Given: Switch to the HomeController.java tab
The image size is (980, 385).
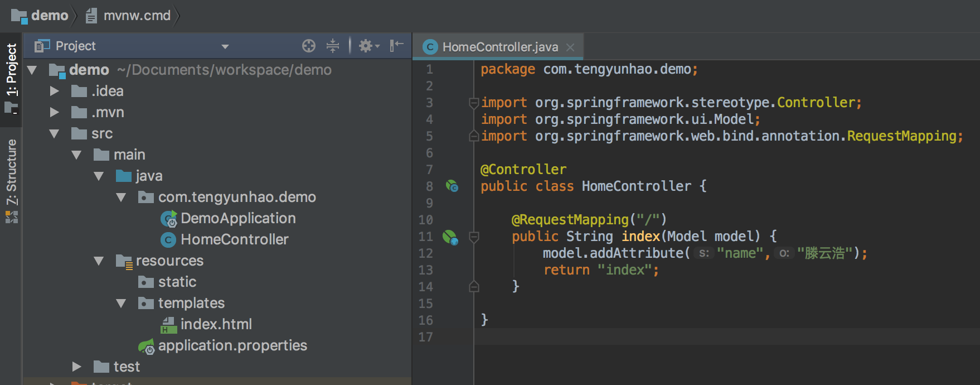Looking at the screenshot, I should pos(499,47).
